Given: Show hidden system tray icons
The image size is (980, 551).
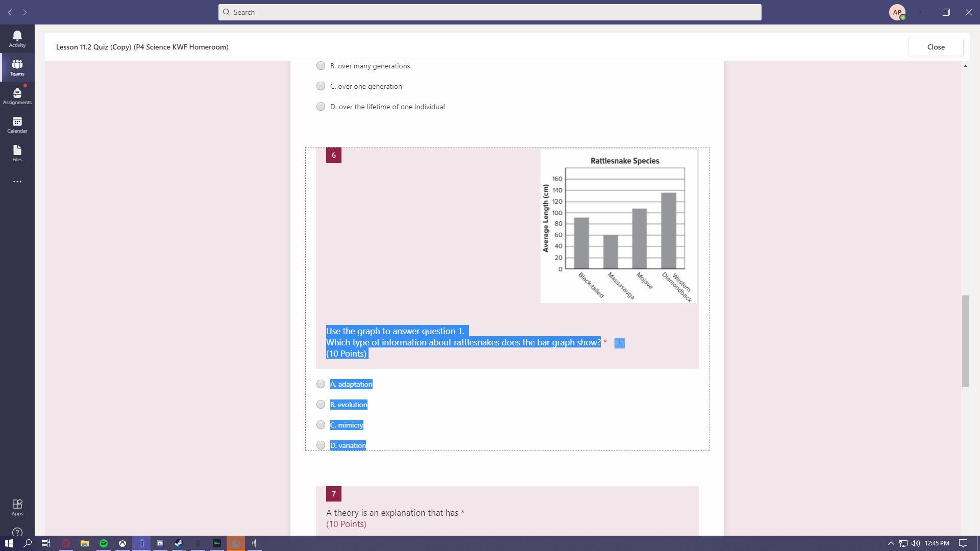Looking at the screenshot, I should 891,543.
